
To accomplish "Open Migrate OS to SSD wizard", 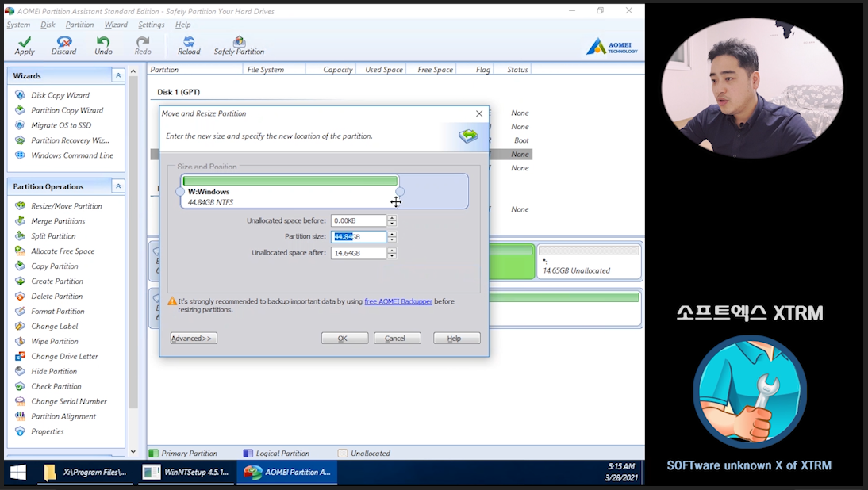I will [61, 125].
